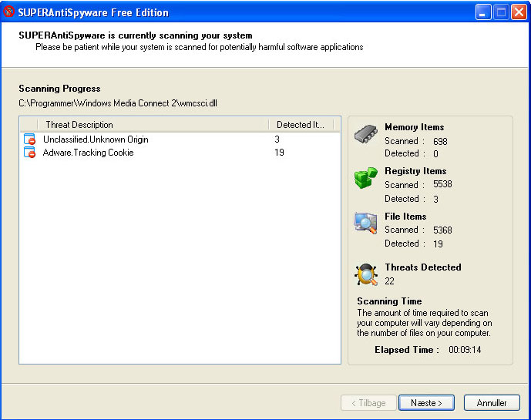This screenshot has height=420, width=531.
Task: Click file detected value 19
Action: click(x=439, y=244)
